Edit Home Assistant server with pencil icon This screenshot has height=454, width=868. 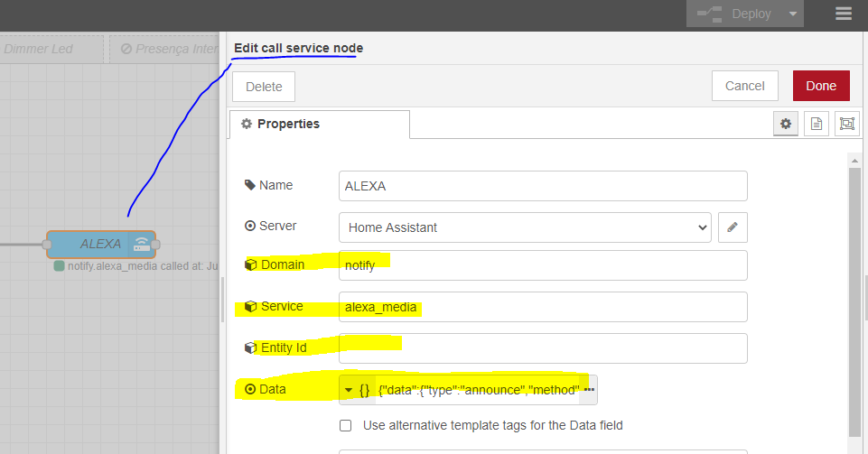tap(733, 227)
